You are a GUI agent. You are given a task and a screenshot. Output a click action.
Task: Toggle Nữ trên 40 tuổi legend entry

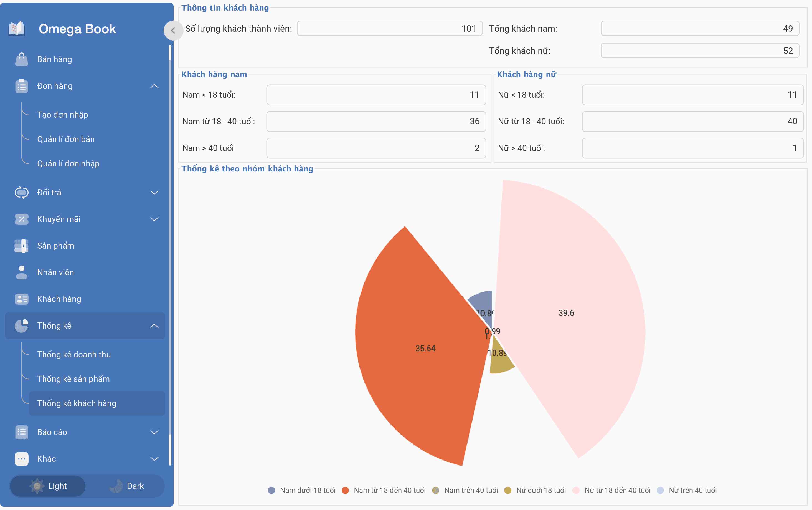click(x=687, y=490)
